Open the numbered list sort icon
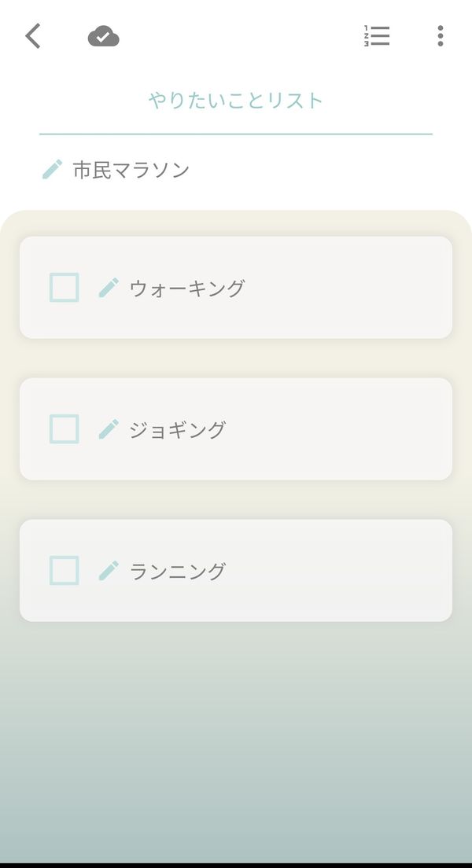The image size is (472, 868). (377, 36)
